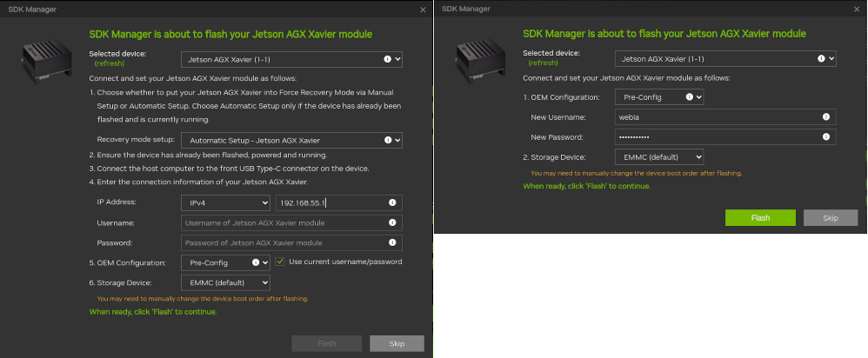Open right window OEM Configuration Pre-Config dropdown
The height and width of the screenshot is (358, 868).
pos(659,96)
